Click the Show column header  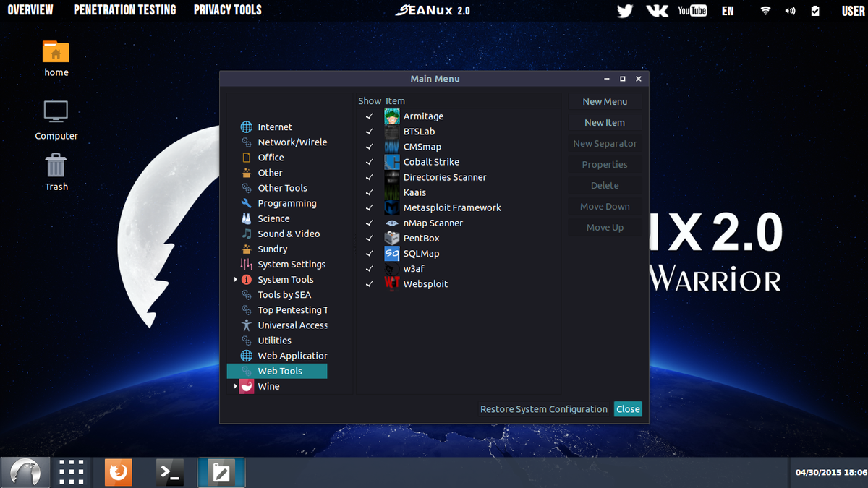point(370,101)
